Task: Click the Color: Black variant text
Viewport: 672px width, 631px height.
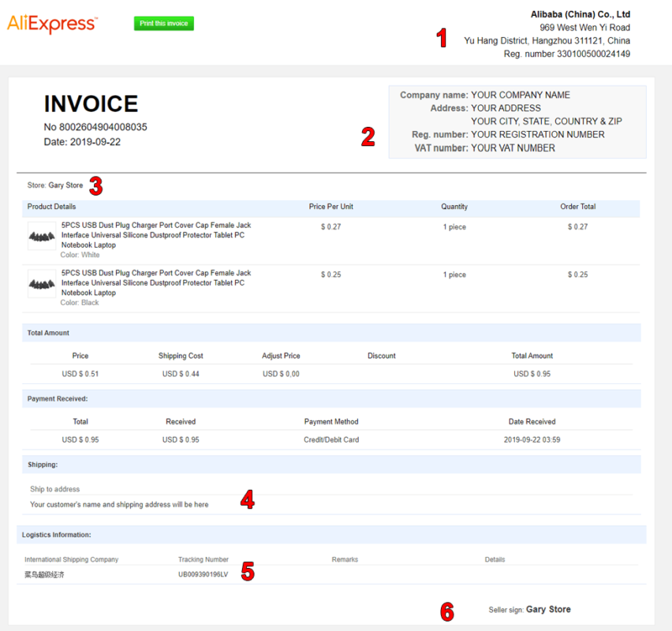Action: tap(80, 303)
